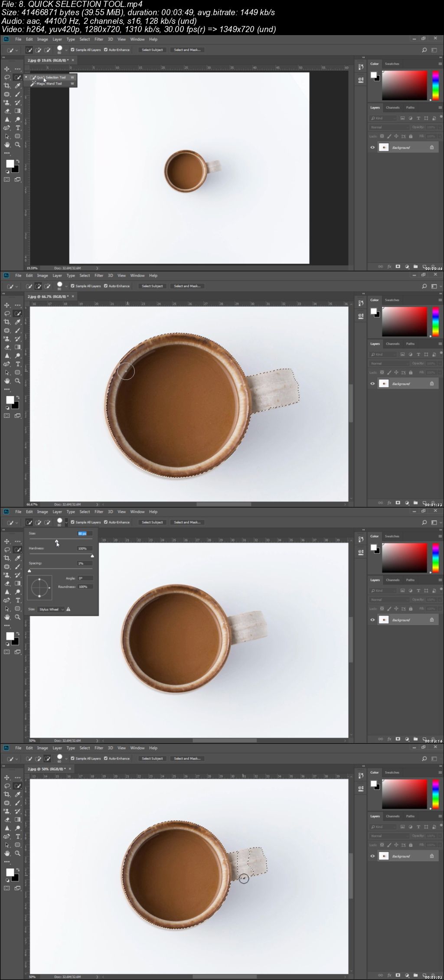
Task: Select the Eraser tool in the 66.7% zoom frame
Action: click(x=7, y=347)
